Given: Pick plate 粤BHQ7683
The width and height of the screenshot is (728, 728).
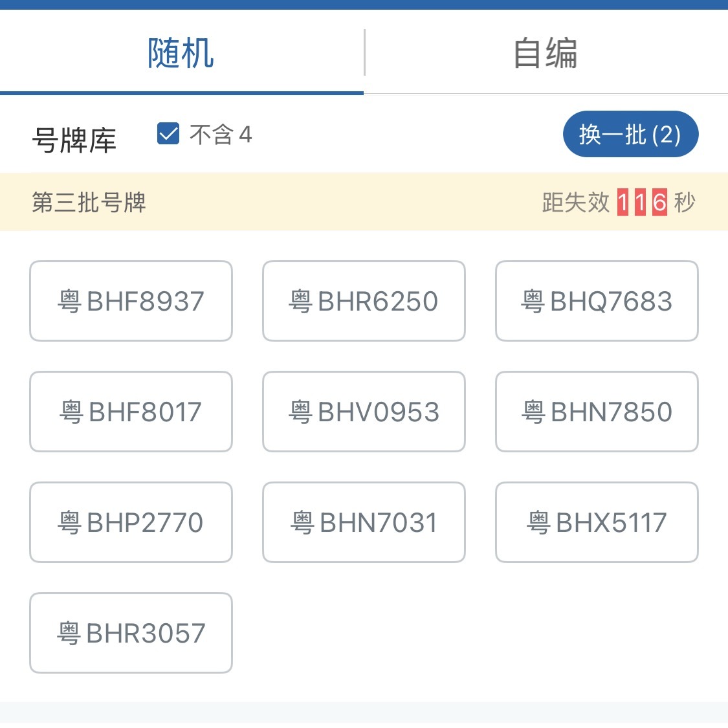Looking at the screenshot, I should click(597, 301).
